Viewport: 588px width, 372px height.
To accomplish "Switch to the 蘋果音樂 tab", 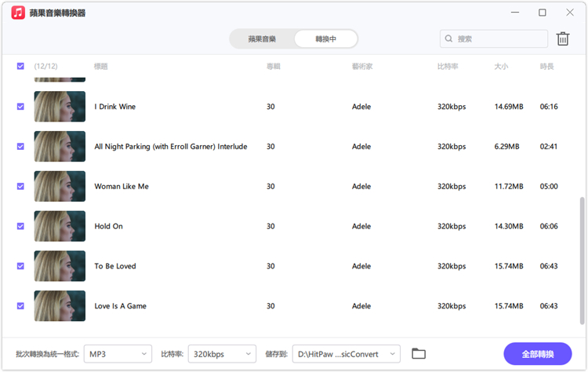I will [x=262, y=39].
